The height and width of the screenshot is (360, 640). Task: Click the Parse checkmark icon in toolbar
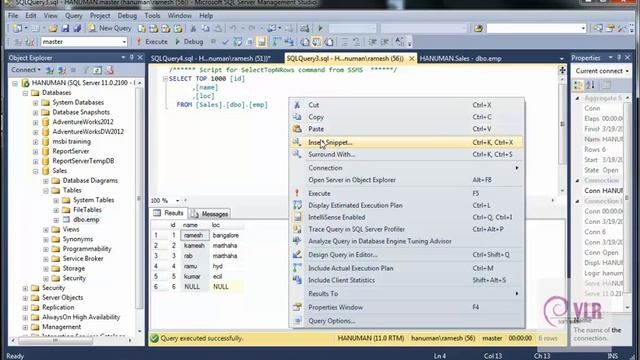click(225, 42)
